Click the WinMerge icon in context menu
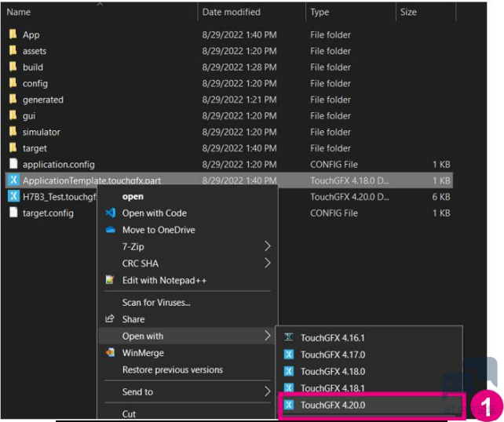The image size is (504, 422). pyautogui.click(x=110, y=353)
